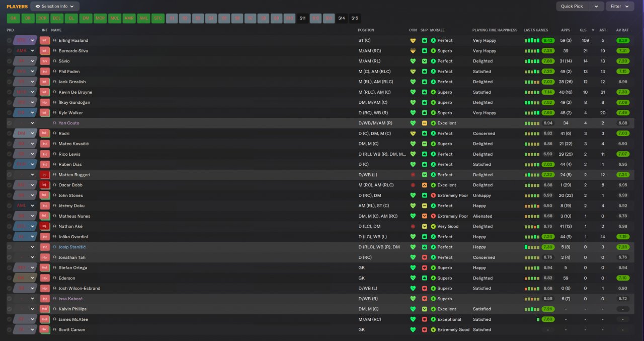Sort by the GLS column header
644x341 pixels.
tap(583, 30)
